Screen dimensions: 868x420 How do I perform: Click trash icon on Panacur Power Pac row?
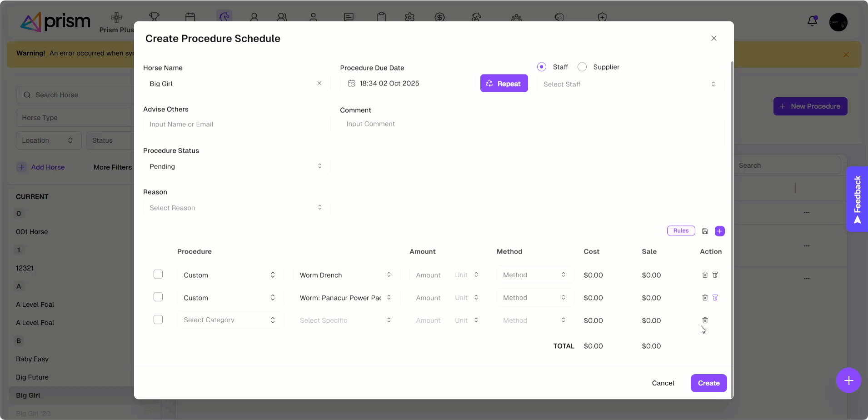[705, 298]
